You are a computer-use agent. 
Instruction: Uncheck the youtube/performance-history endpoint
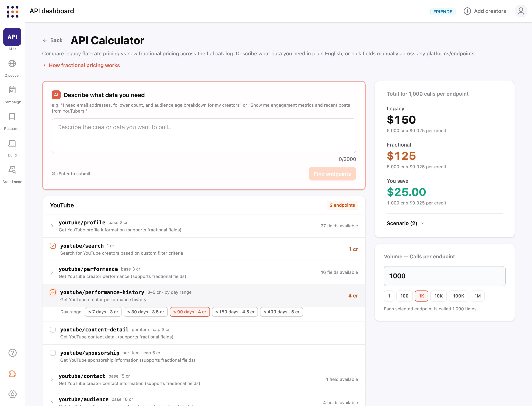pyautogui.click(x=53, y=292)
